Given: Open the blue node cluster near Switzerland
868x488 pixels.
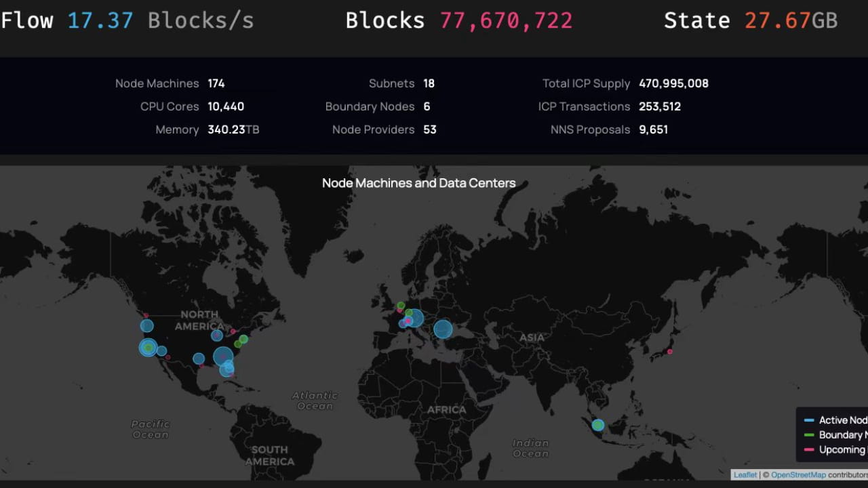Looking at the screenshot, I should pyautogui.click(x=416, y=317).
